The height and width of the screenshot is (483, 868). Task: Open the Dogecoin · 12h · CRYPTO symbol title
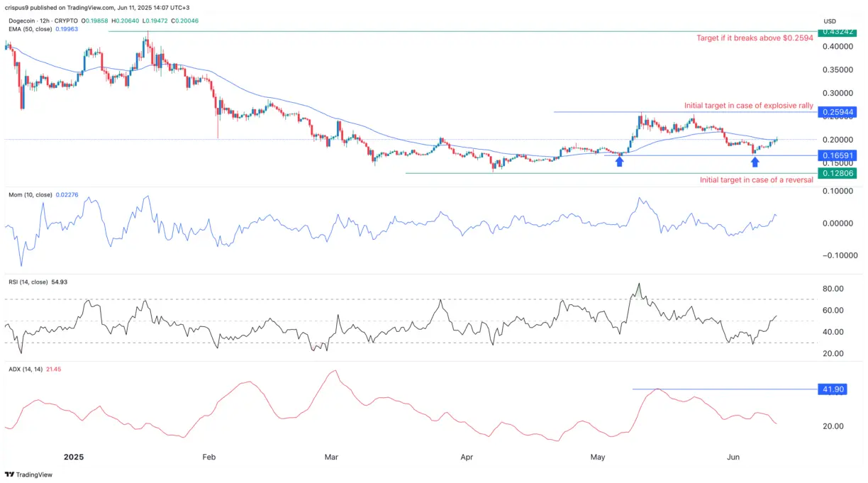point(43,21)
